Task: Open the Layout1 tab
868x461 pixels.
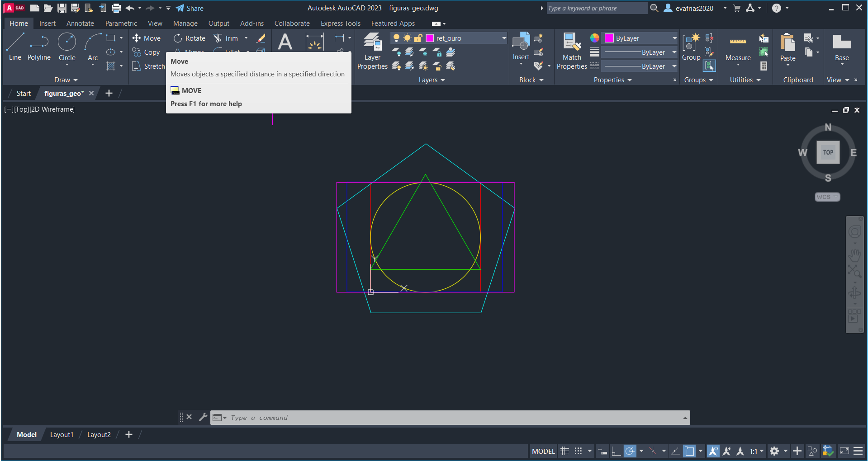Action: tap(62, 435)
